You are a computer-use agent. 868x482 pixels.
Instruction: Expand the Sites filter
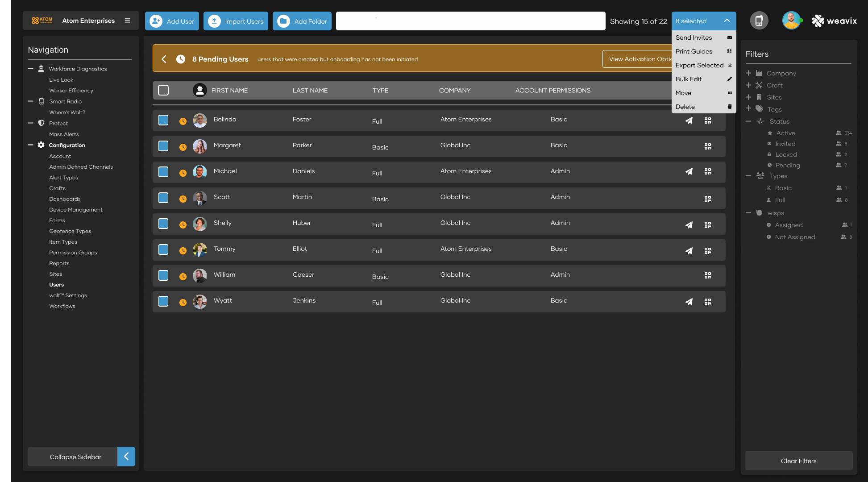pos(748,97)
